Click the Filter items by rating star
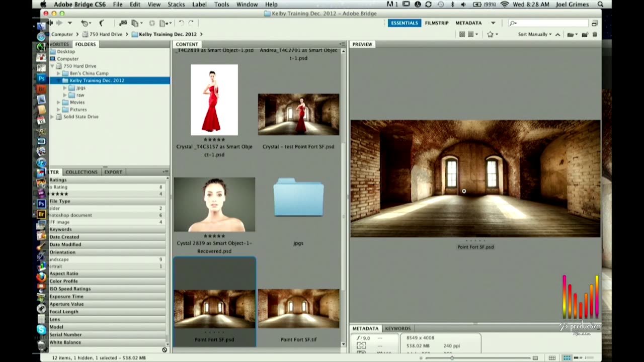The width and height of the screenshot is (644, 362). [491, 34]
